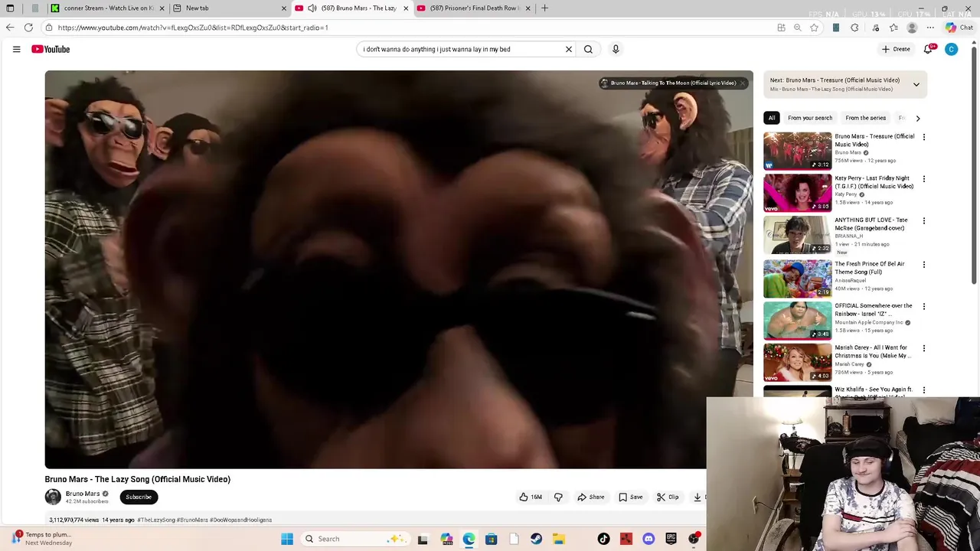Screen dimensions: 980x551
Task: Open options menu for Treasure video
Action: point(923,137)
